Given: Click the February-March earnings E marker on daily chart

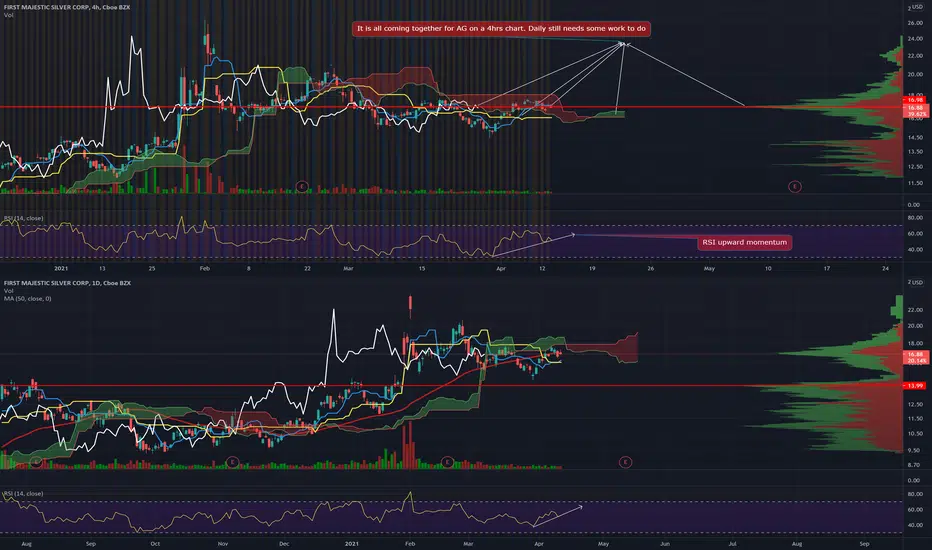Looking at the screenshot, I should [x=447, y=462].
